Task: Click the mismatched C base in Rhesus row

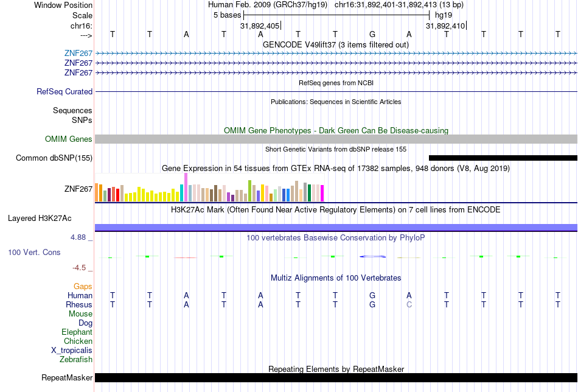Action: coord(409,304)
